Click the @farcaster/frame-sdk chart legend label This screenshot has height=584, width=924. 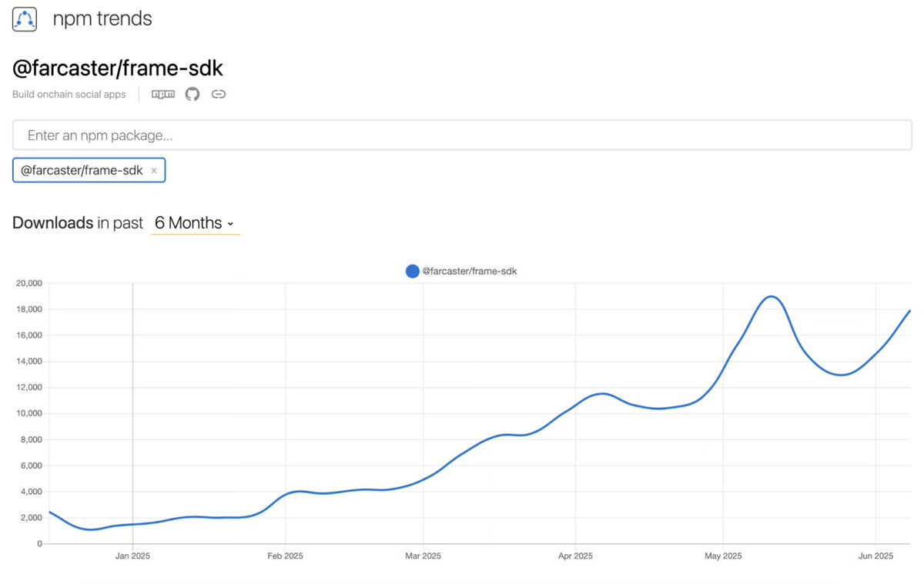coord(470,271)
